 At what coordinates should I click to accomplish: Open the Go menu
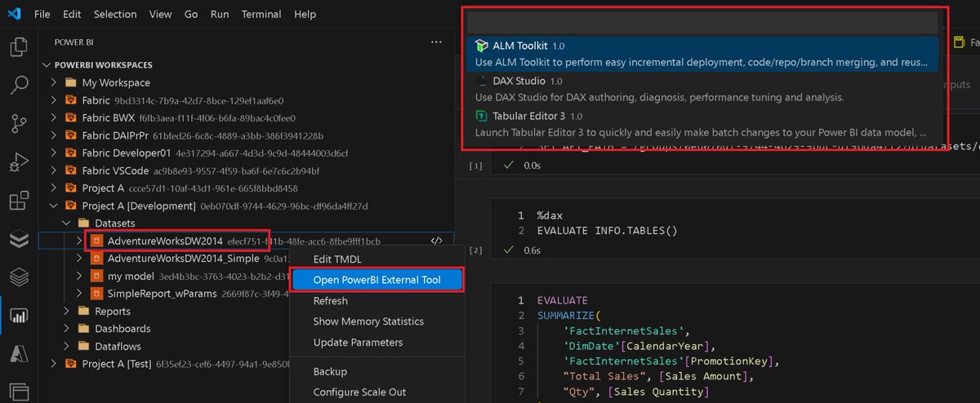[x=191, y=14]
